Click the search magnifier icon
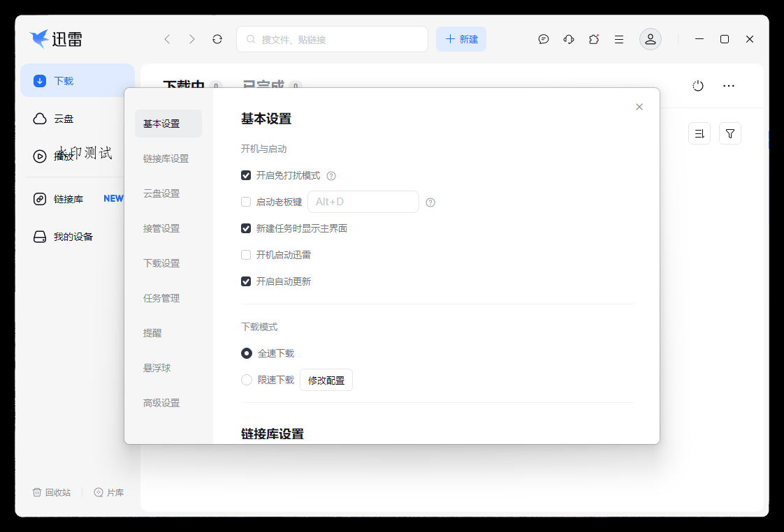Image resolution: width=784 pixels, height=532 pixels. coord(251,39)
